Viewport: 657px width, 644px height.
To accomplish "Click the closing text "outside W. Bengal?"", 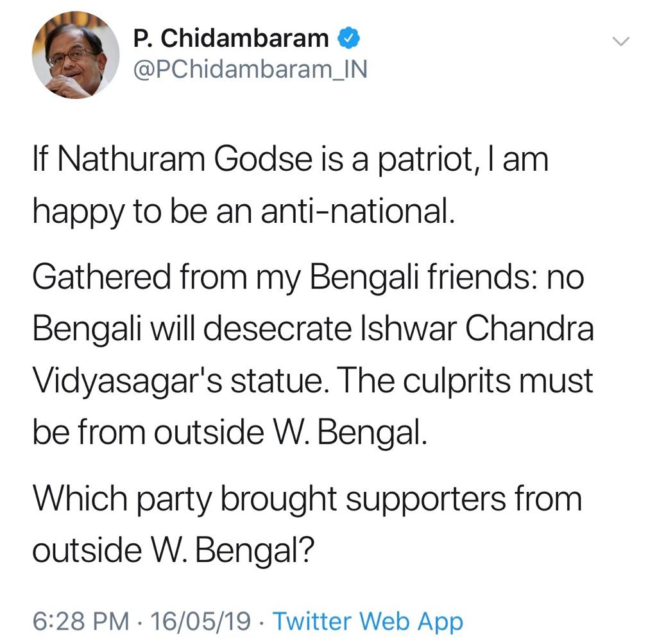I will [x=173, y=550].
